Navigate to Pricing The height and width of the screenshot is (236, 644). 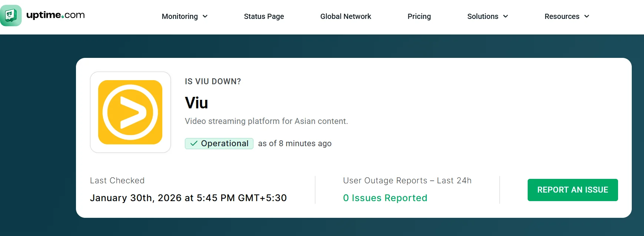(x=419, y=16)
